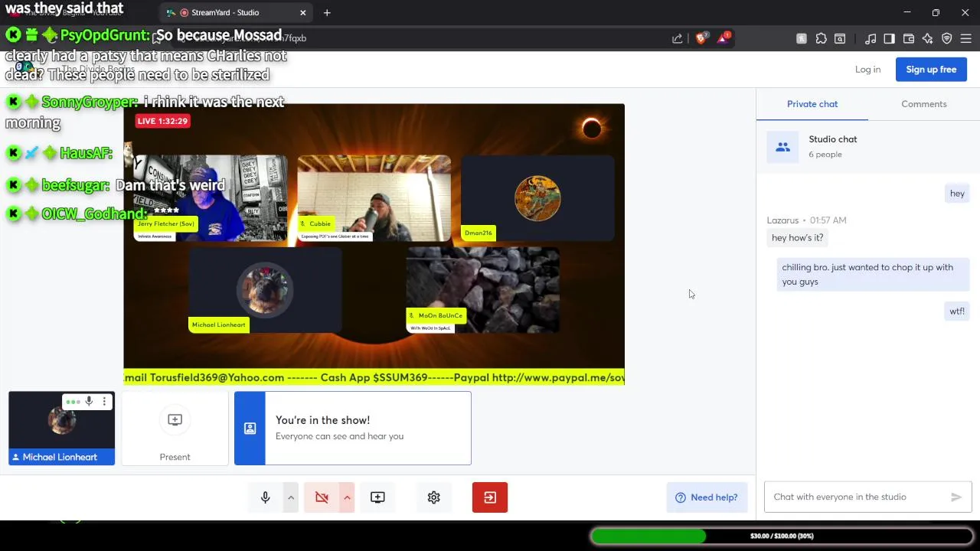980x551 pixels.
Task: Click the 'wtf!' chat message bubble
Action: click(x=957, y=311)
